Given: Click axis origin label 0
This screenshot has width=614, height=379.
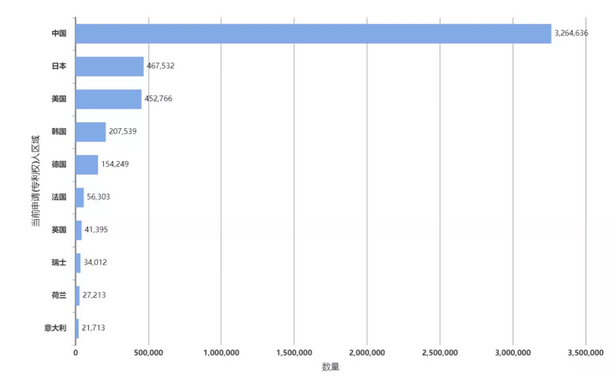Looking at the screenshot, I should (76, 353).
